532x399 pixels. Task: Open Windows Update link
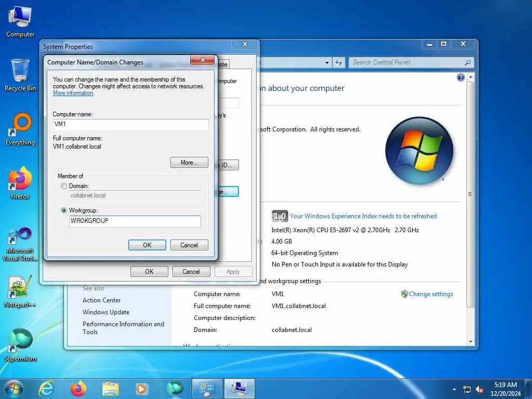point(106,312)
